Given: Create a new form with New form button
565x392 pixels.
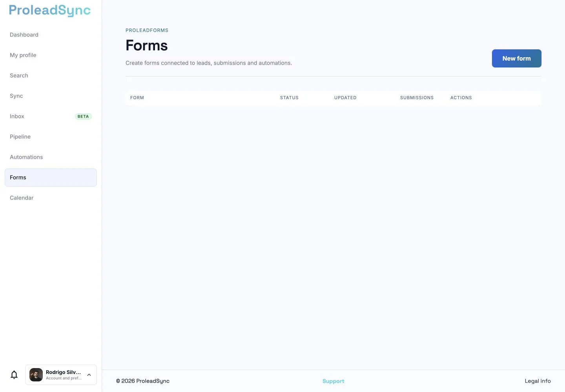Looking at the screenshot, I should click(x=516, y=58).
